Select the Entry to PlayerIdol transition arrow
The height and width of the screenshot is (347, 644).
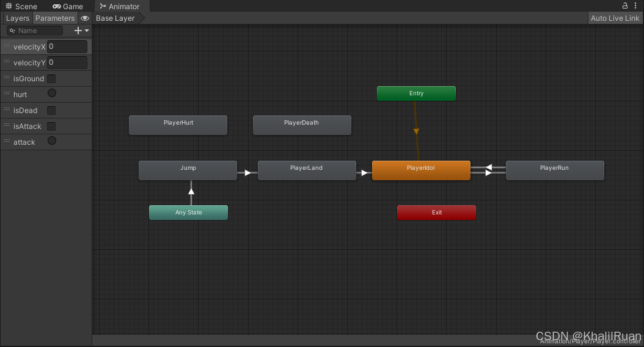416,131
